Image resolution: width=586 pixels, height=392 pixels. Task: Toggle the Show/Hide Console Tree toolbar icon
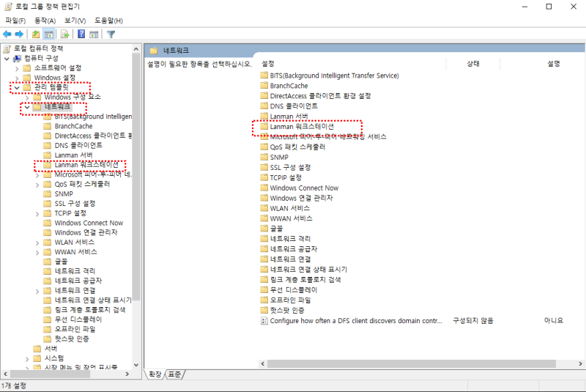49,34
